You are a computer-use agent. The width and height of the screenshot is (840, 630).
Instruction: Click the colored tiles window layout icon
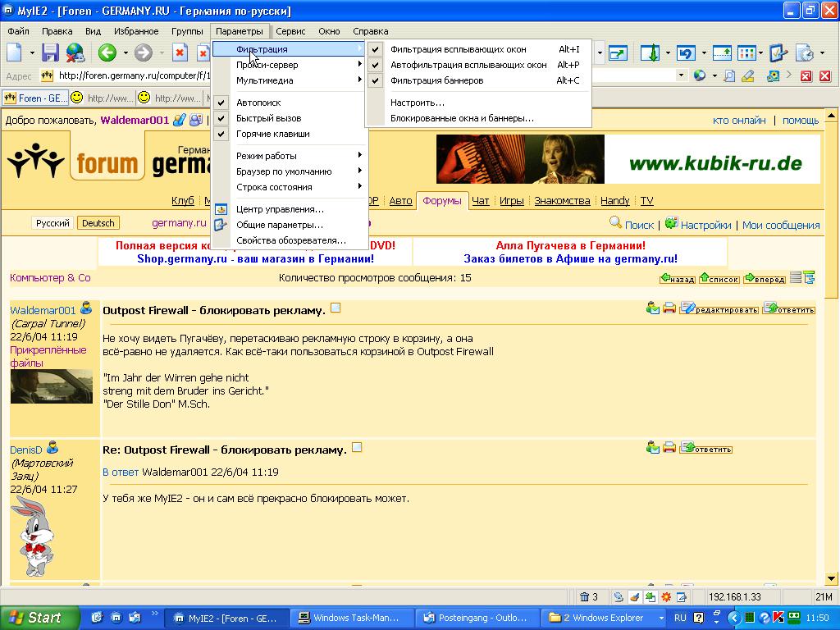pyautogui.click(x=746, y=53)
